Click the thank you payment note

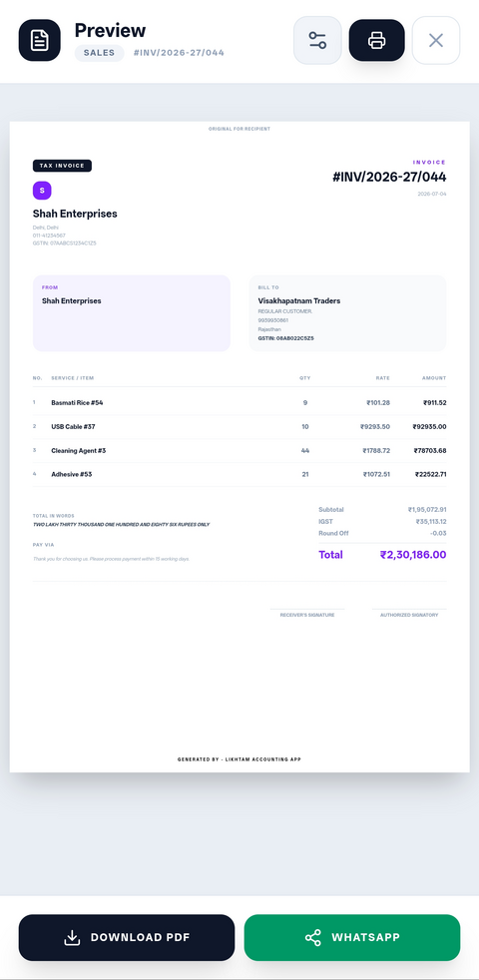pos(111,559)
